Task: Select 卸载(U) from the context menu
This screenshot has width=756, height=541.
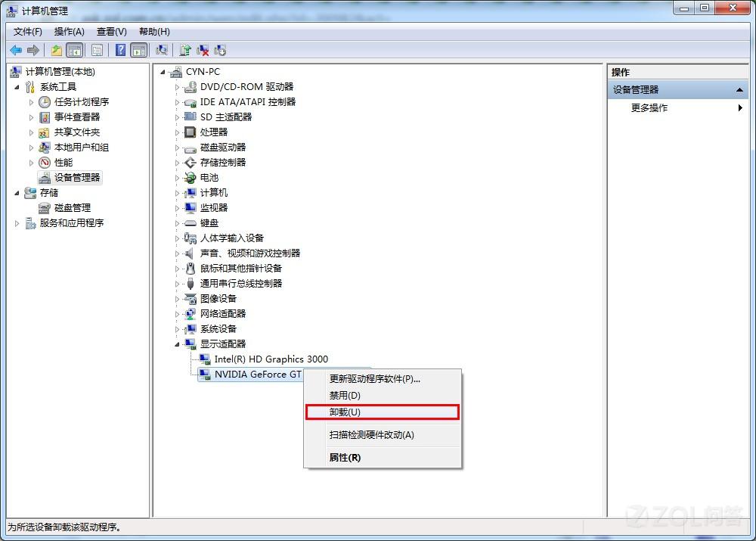Action: point(383,412)
